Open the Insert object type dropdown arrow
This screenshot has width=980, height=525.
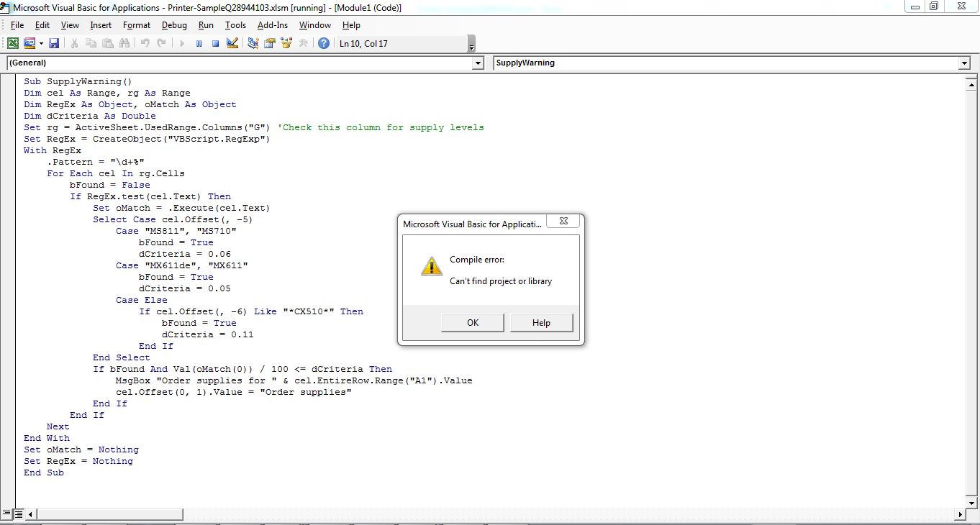tap(40, 43)
